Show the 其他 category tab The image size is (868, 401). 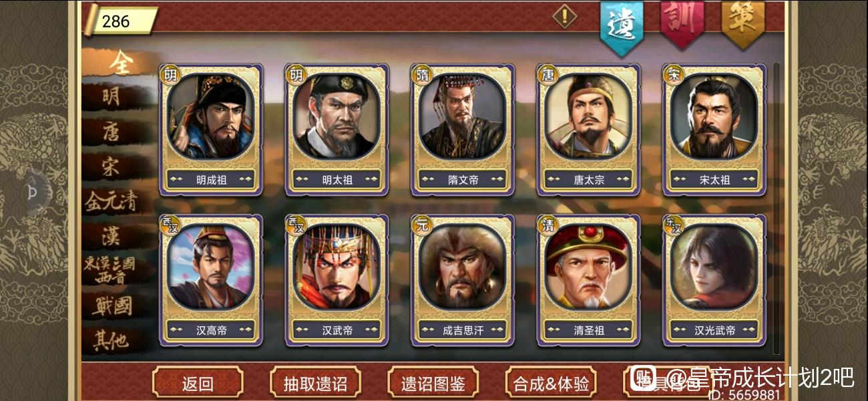111,342
